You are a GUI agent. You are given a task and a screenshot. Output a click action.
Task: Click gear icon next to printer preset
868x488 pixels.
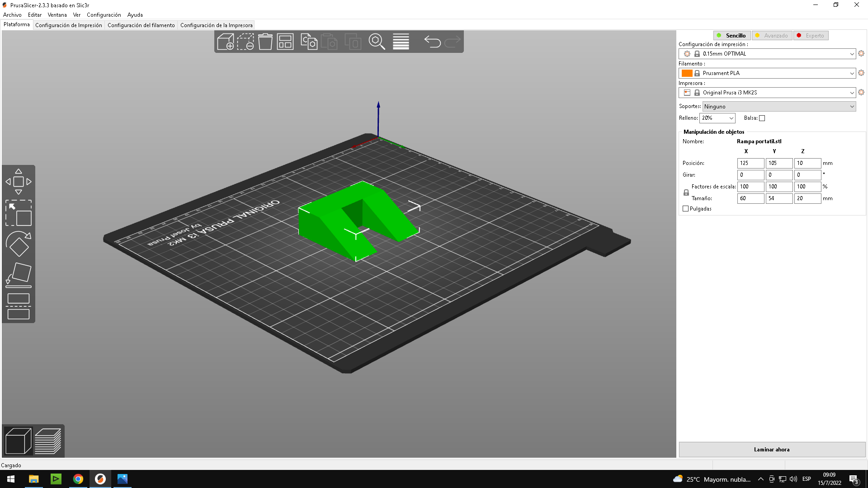tap(861, 92)
